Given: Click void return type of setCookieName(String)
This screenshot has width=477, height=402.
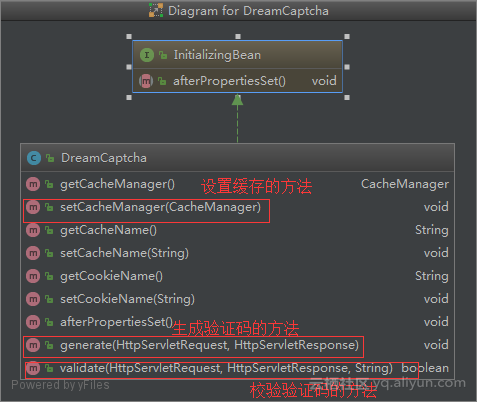Looking at the screenshot, I should pyautogui.click(x=436, y=299).
